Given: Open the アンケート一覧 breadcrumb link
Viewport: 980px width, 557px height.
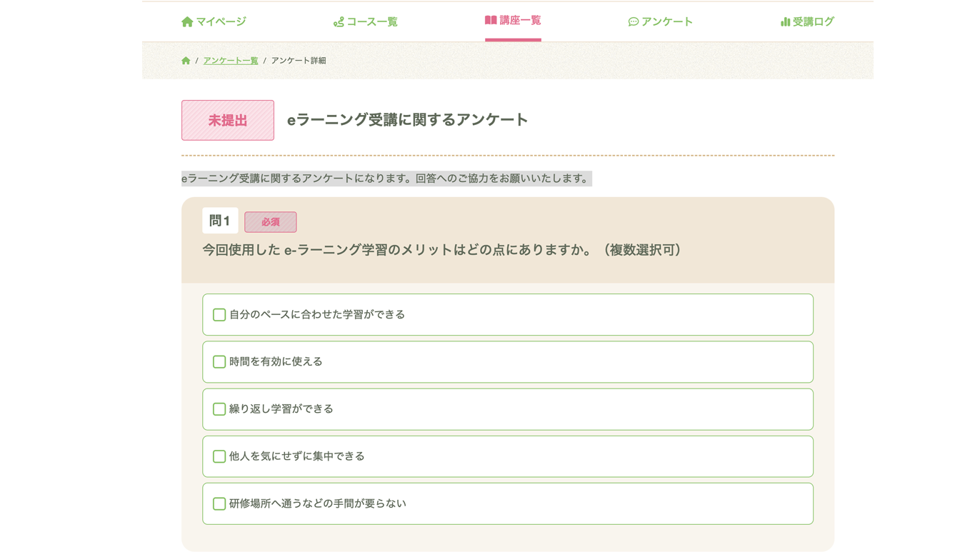Looking at the screenshot, I should (230, 61).
